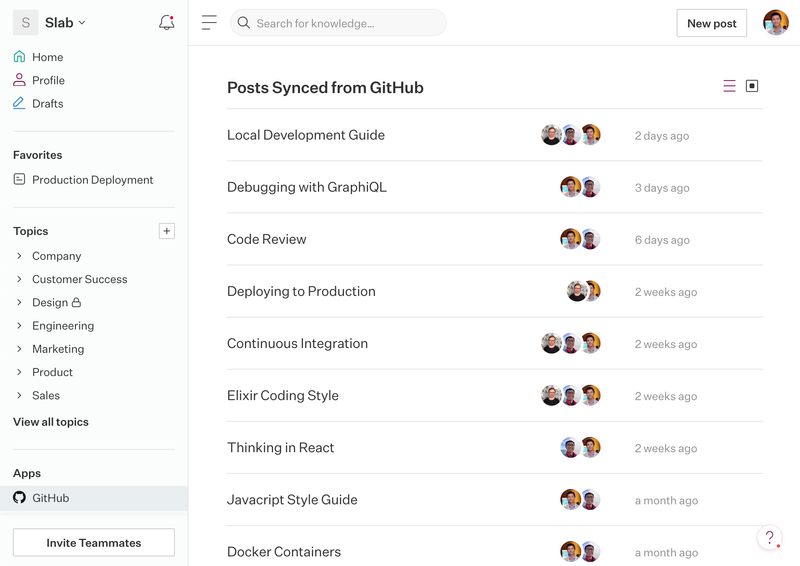800x566 pixels.
Task: Open Drafts with the pencil icon
Action: tap(19, 103)
